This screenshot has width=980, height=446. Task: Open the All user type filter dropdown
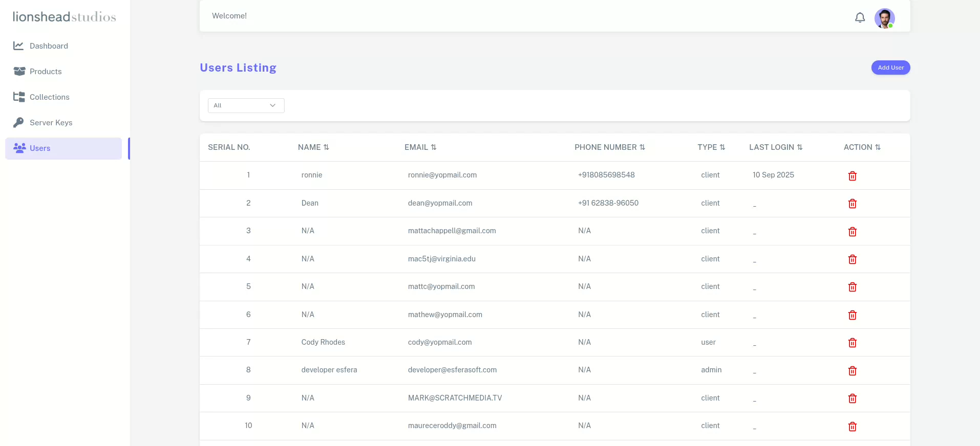pyautogui.click(x=246, y=105)
